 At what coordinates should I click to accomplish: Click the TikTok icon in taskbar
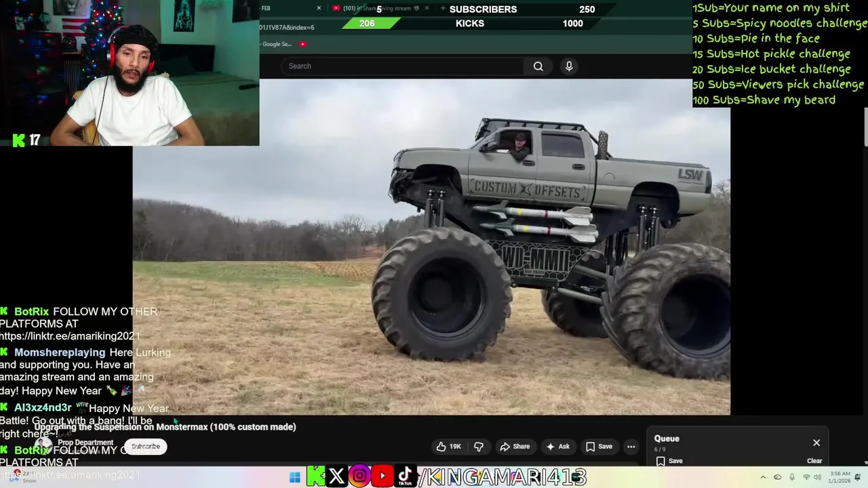(405, 476)
